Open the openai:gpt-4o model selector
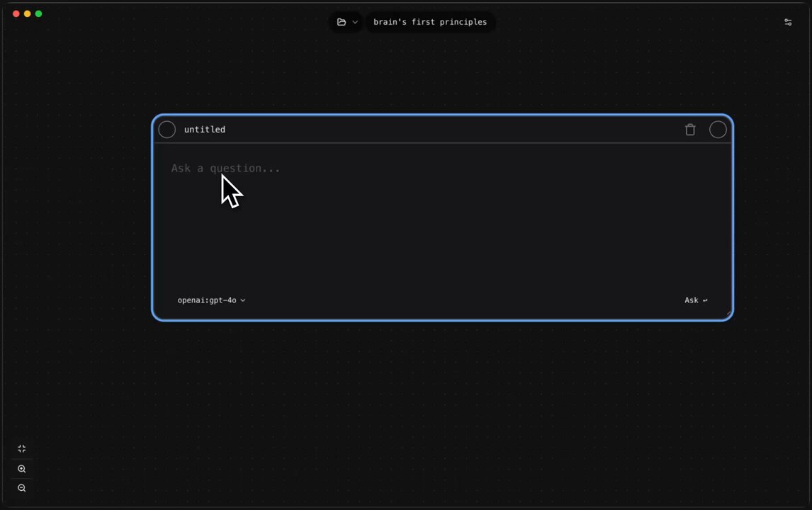812x510 pixels. (x=207, y=300)
